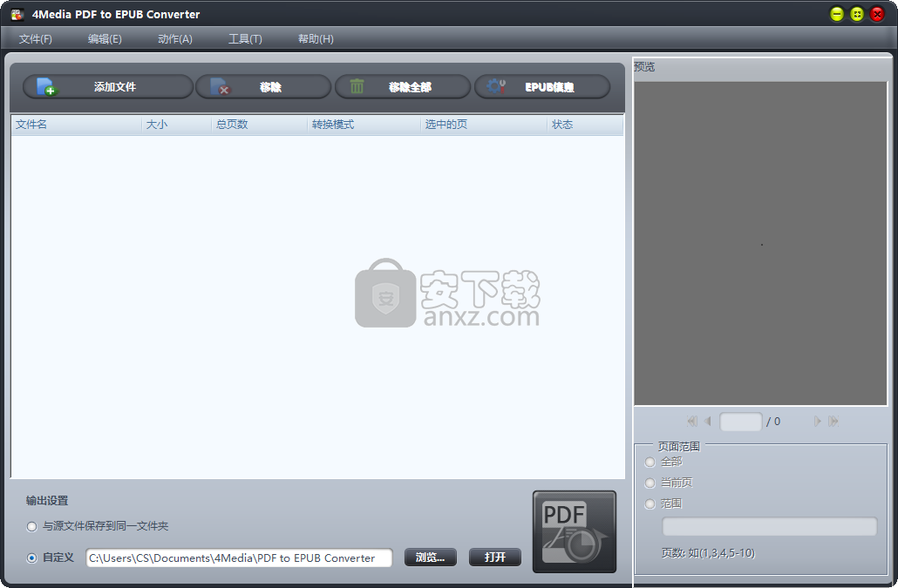Start conversion with the big PDF button
Viewport: 898px width, 588px height.
[575, 531]
